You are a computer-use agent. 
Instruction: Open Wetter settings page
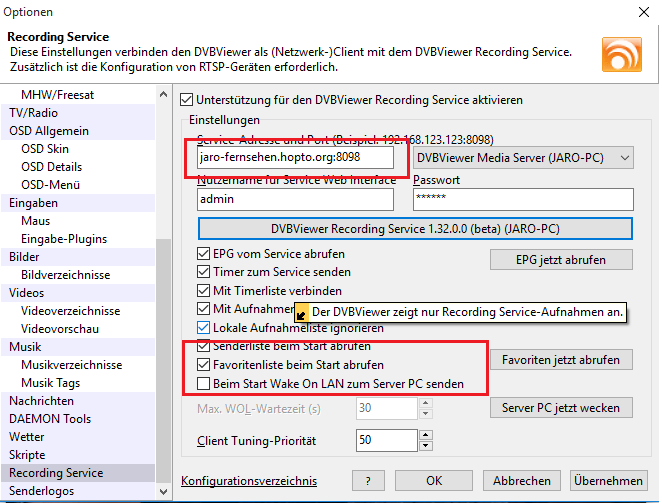[78, 437]
